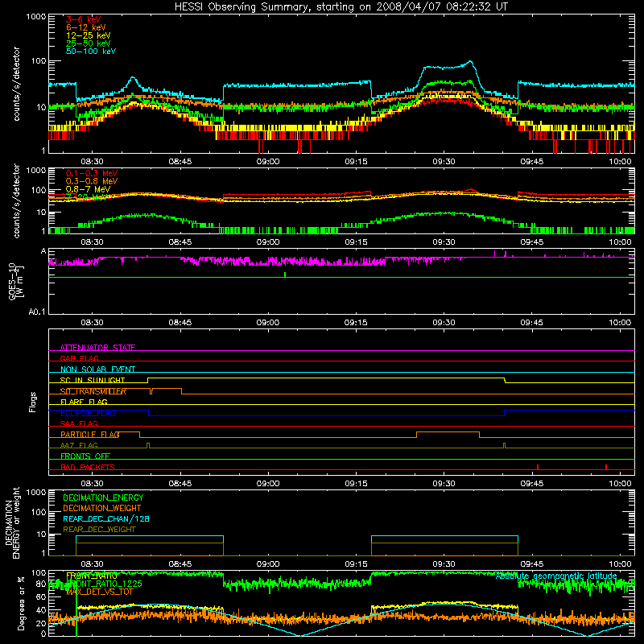Click the SC_TRANSMITTER flag label
The height and width of the screenshot is (644, 644).
[x=93, y=391]
